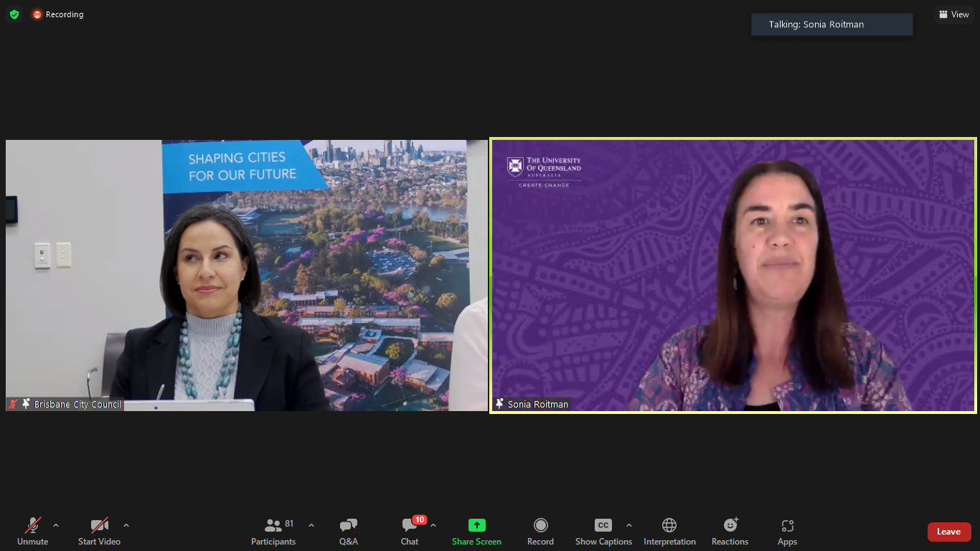Screen dimensions: 980x551
Task: Click the green encryption shield icon
Action: (14, 14)
